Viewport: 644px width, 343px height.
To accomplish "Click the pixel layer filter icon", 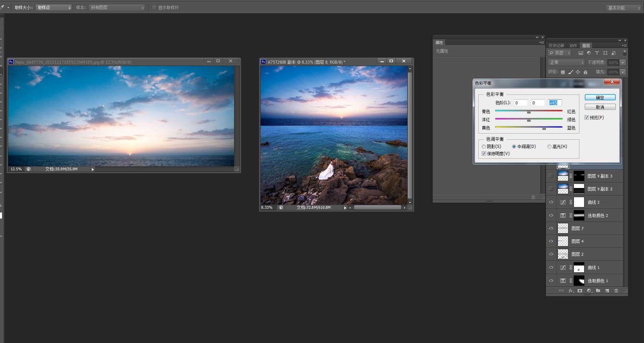I will (581, 53).
